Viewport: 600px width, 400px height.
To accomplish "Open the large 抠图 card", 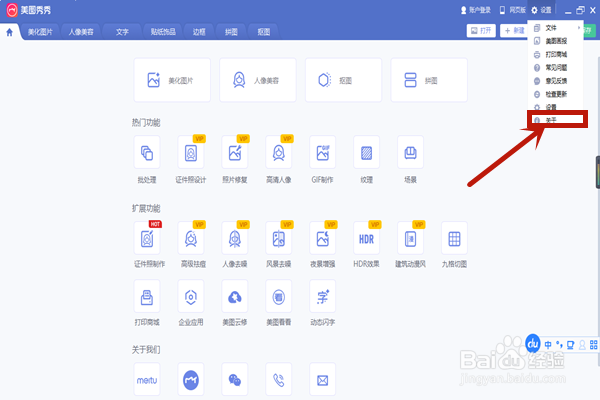I will [343, 80].
